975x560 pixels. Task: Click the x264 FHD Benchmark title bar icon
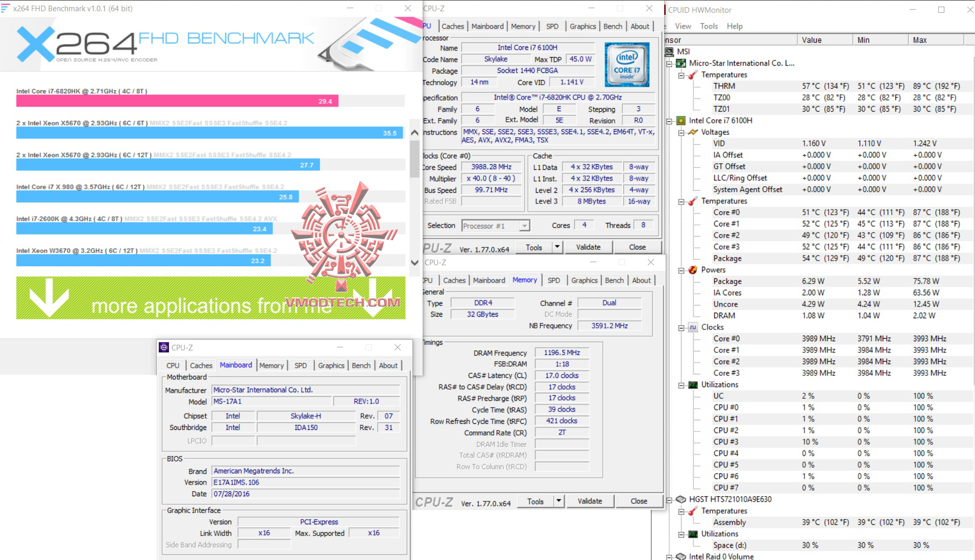(x=5, y=8)
